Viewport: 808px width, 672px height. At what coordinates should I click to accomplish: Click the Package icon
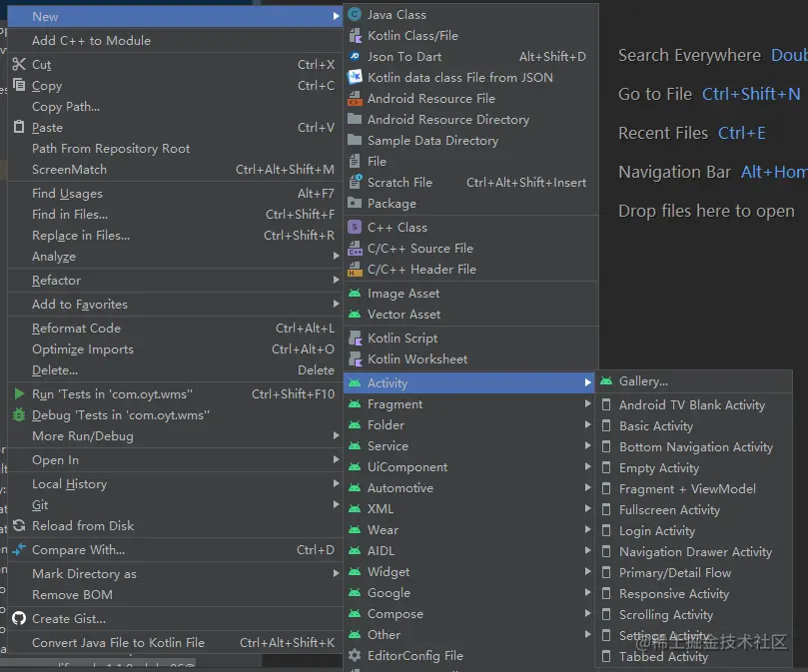355,203
